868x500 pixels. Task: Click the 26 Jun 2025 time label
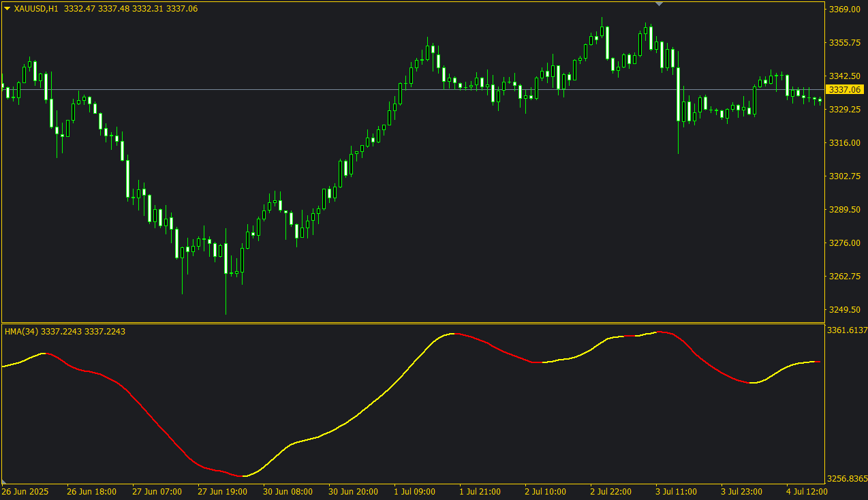(25, 492)
